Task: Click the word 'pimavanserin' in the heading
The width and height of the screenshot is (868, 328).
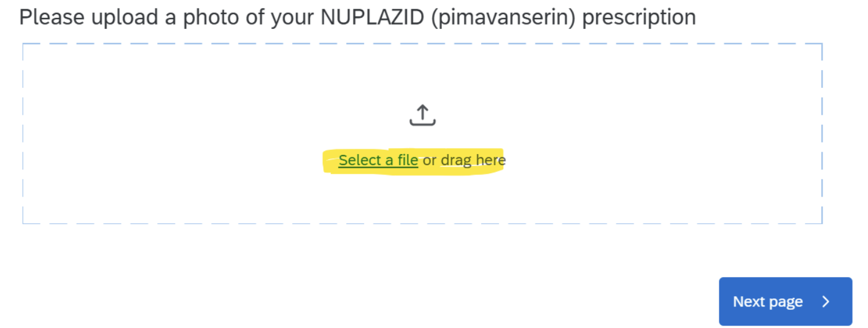Action: click(x=503, y=18)
